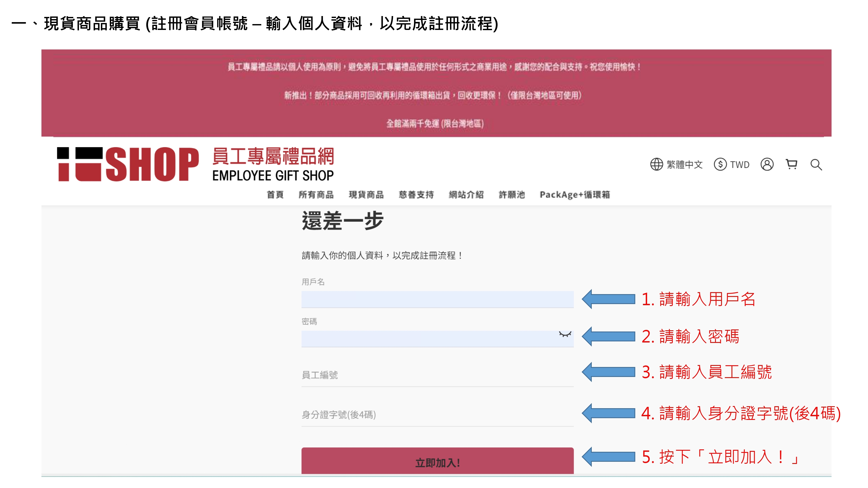The height and width of the screenshot is (488, 868).
Task: Click the 用戶名 input field
Action: (x=437, y=299)
